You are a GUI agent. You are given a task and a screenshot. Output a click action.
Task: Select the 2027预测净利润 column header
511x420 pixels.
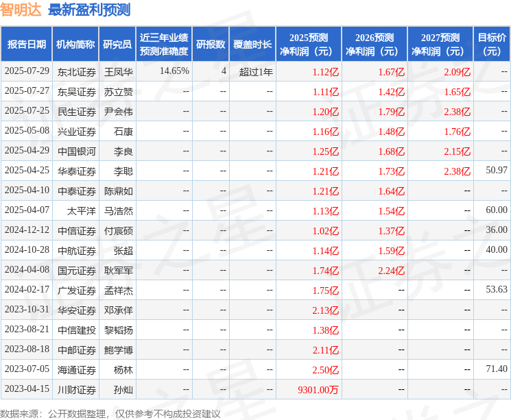(440, 45)
